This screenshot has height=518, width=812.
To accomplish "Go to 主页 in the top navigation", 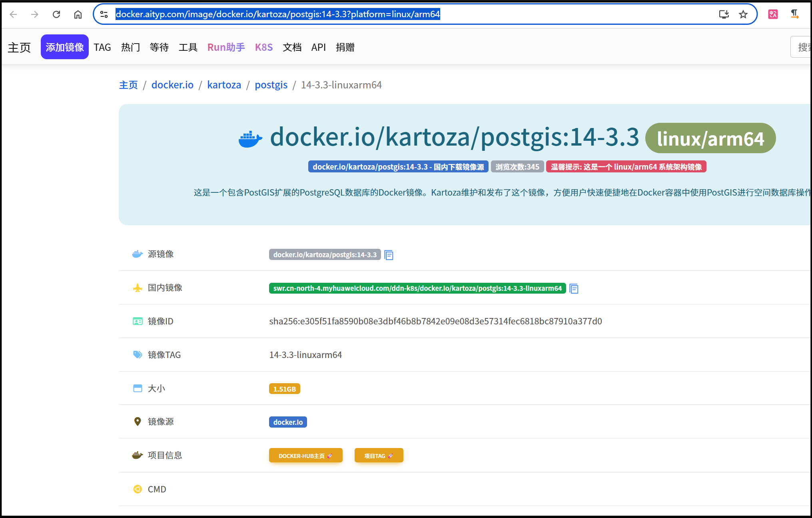I will click(19, 48).
